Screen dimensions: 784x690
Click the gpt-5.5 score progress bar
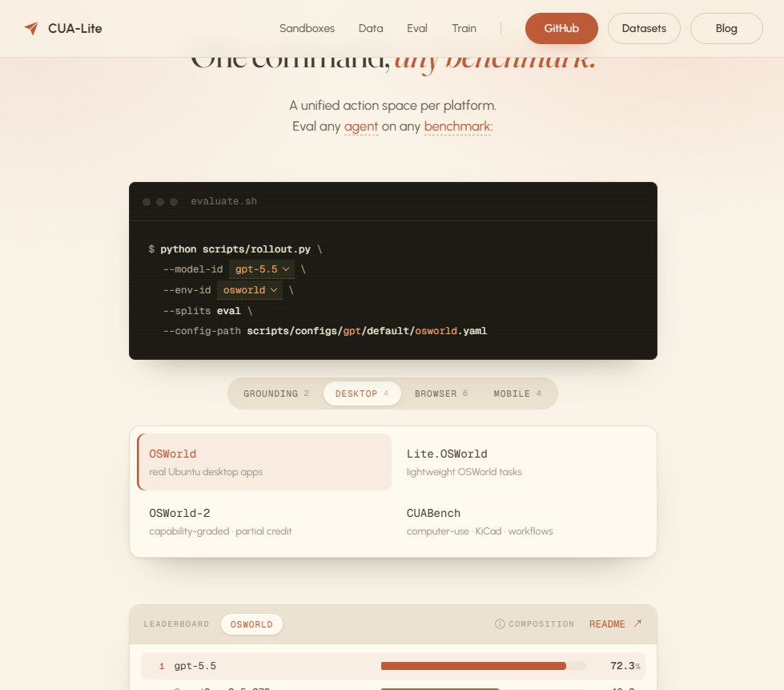coord(483,666)
